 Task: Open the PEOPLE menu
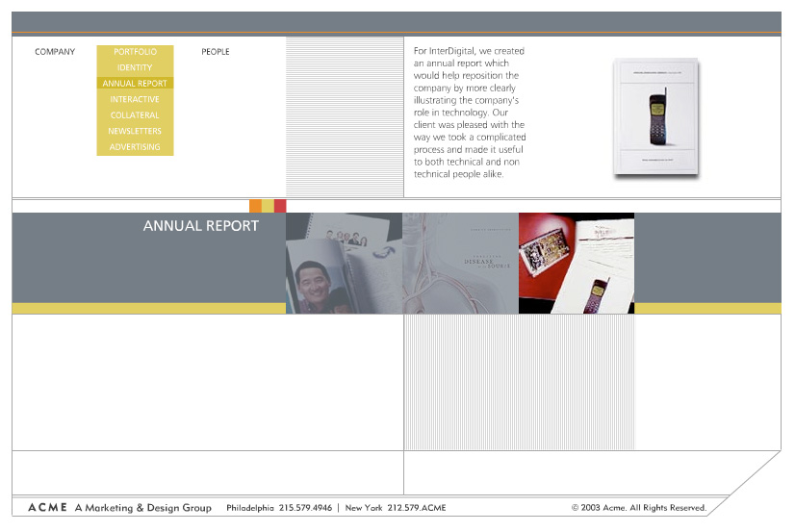216,52
